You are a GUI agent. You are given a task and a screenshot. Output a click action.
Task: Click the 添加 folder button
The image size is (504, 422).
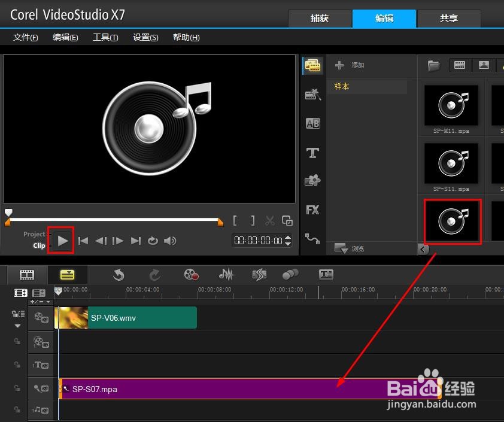pos(350,65)
